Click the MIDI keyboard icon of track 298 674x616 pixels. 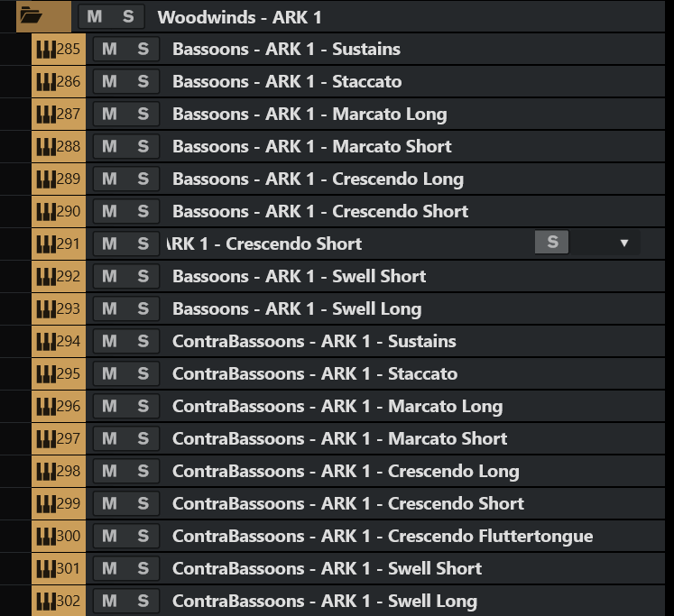[46, 471]
